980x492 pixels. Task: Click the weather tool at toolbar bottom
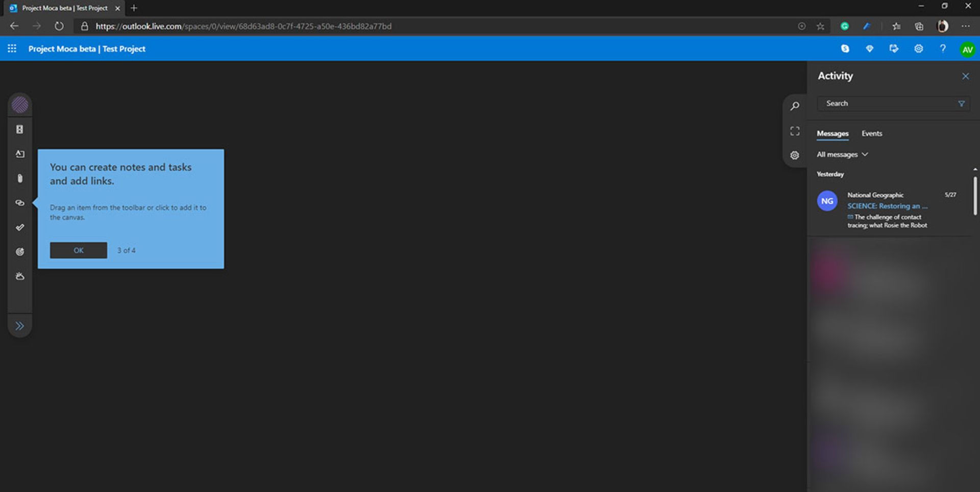click(x=20, y=276)
